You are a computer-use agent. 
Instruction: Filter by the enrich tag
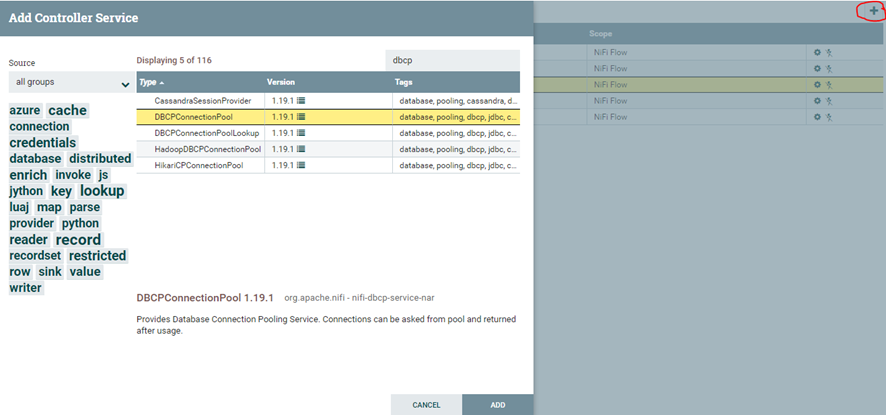(x=28, y=175)
